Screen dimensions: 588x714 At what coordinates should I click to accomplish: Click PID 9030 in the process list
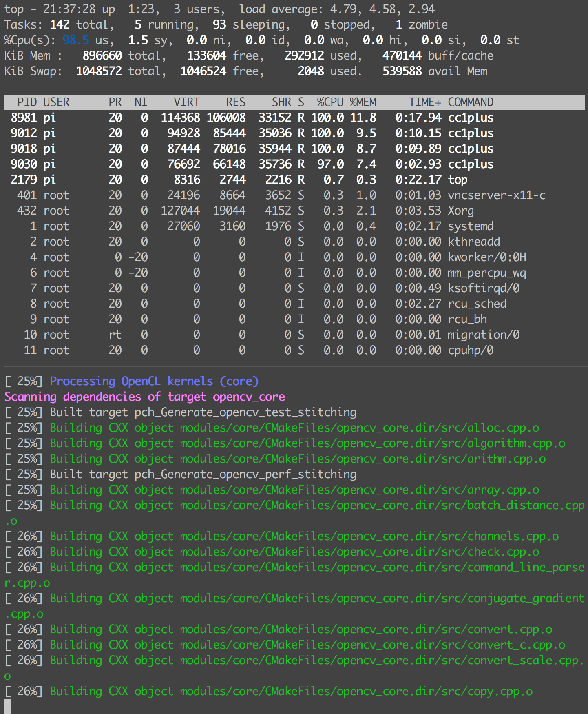(24, 164)
